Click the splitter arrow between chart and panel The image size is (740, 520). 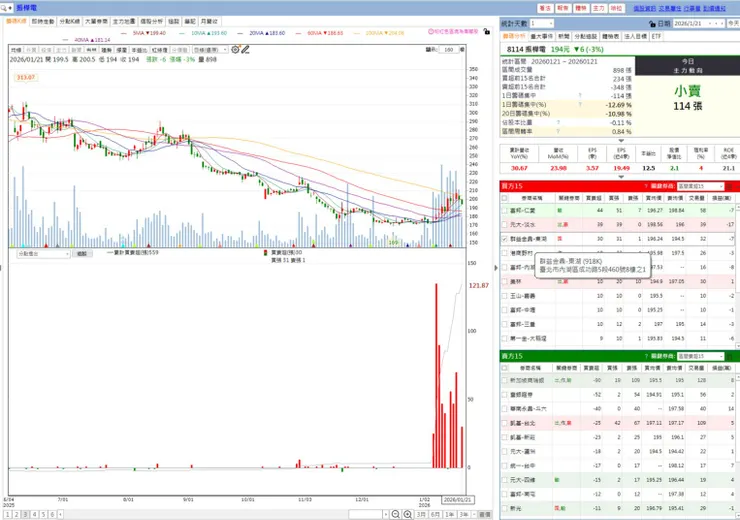496,268
